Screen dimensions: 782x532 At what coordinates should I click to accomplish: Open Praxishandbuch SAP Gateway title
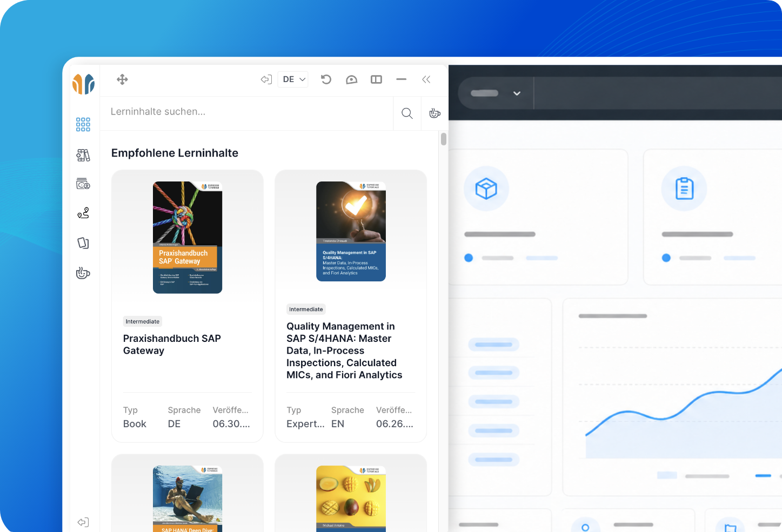pos(172,345)
